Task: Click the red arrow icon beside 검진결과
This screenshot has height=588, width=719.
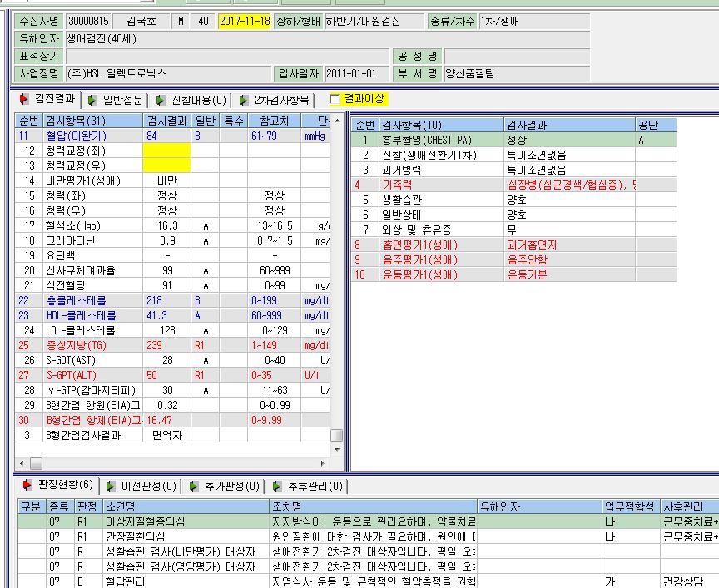Action: [23, 98]
